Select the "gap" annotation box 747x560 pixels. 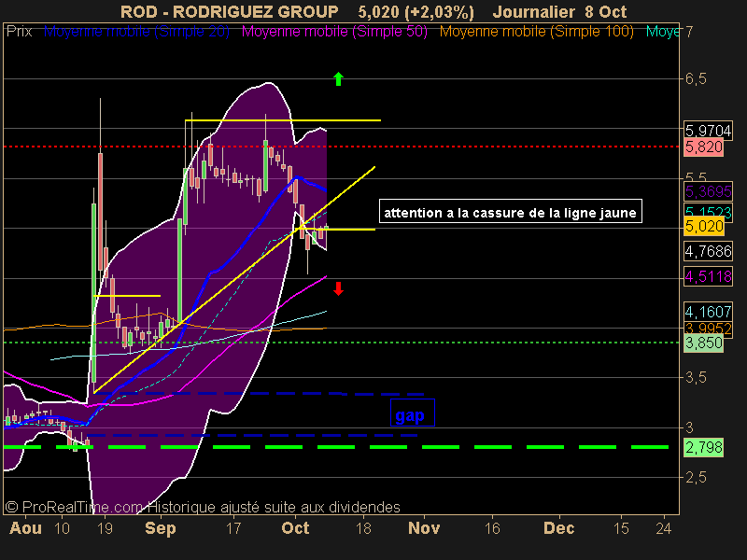point(412,413)
